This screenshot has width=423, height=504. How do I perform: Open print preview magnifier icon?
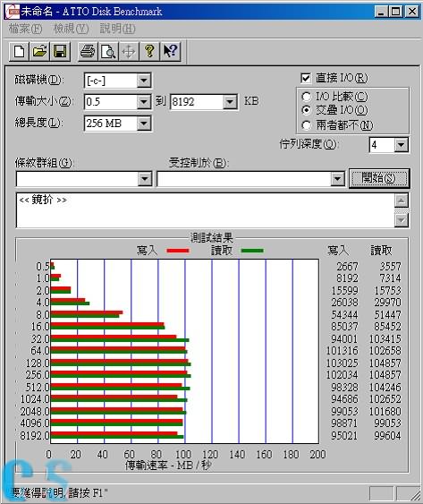click(108, 51)
